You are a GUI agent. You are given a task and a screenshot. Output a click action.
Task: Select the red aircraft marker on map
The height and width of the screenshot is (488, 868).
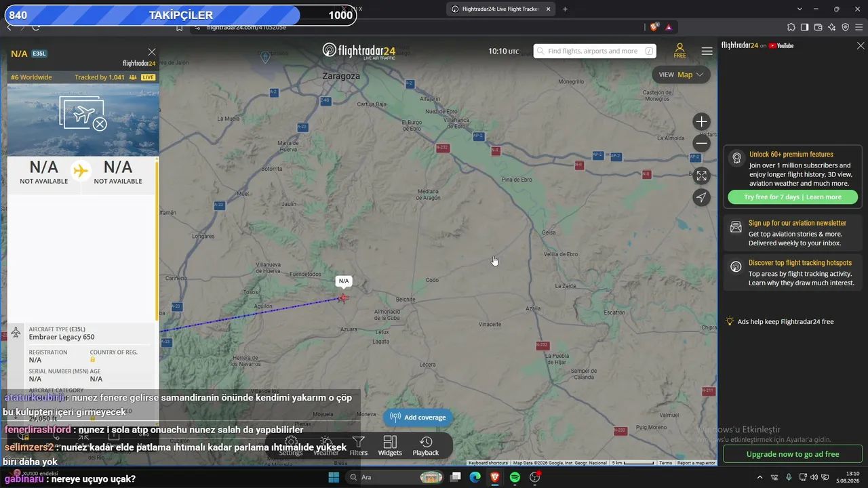(343, 298)
